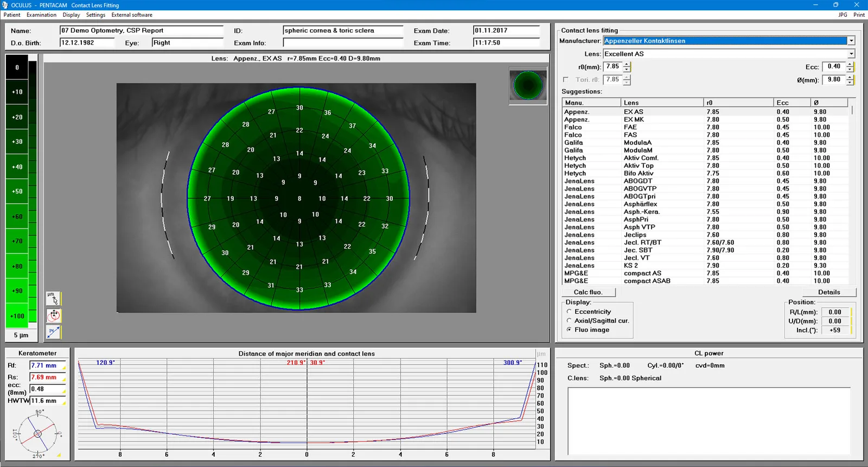Viewport: 868px width, 467px height.
Task: Click the +50 segment of the color scale
Action: (17, 191)
